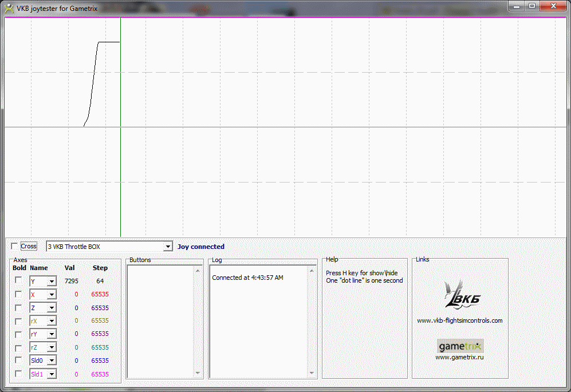The height and width of the screenshot is (392, 571).
Task: Maximize the VKB joytester window
Action: (x=532, y=6)
